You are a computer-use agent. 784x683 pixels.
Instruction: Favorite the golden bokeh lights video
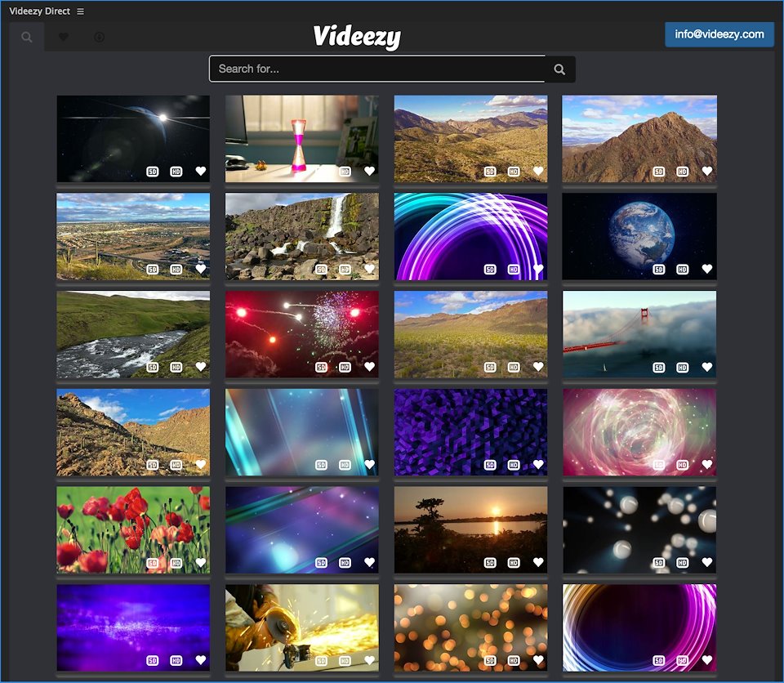point(537,660)
